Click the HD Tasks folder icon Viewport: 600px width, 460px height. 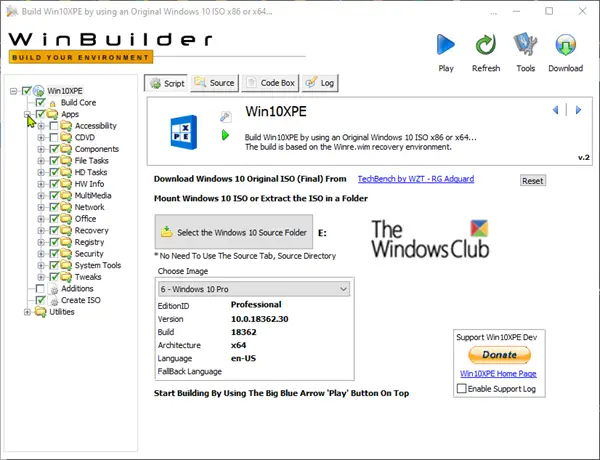[66, 172]
